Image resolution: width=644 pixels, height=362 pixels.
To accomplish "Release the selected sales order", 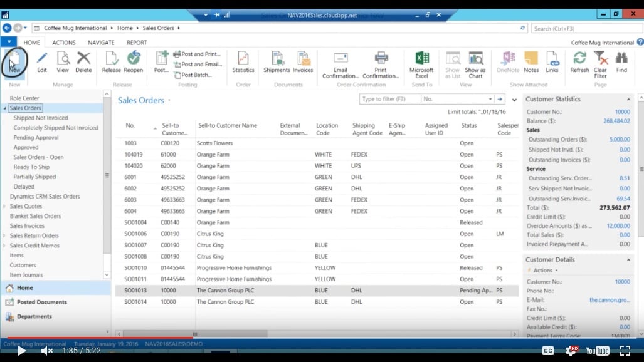I will click(x=111, y=63).
